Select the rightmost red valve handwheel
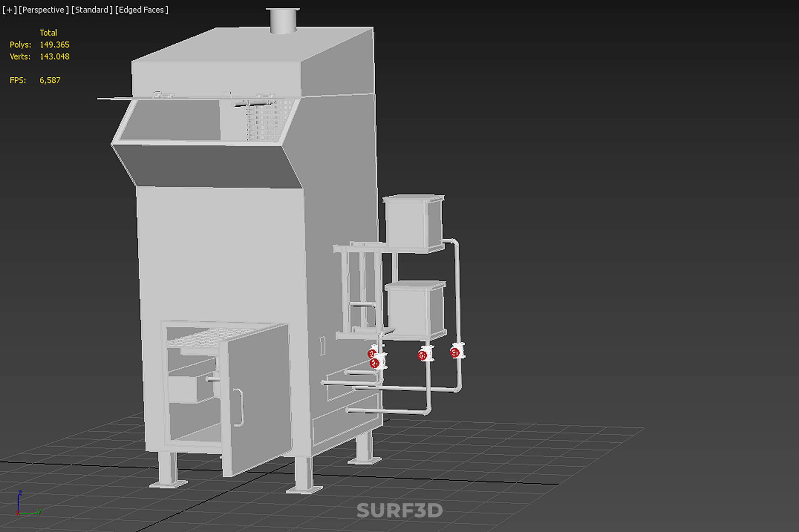The width and height of the screenshot is (799, 532). pos(455,352)
